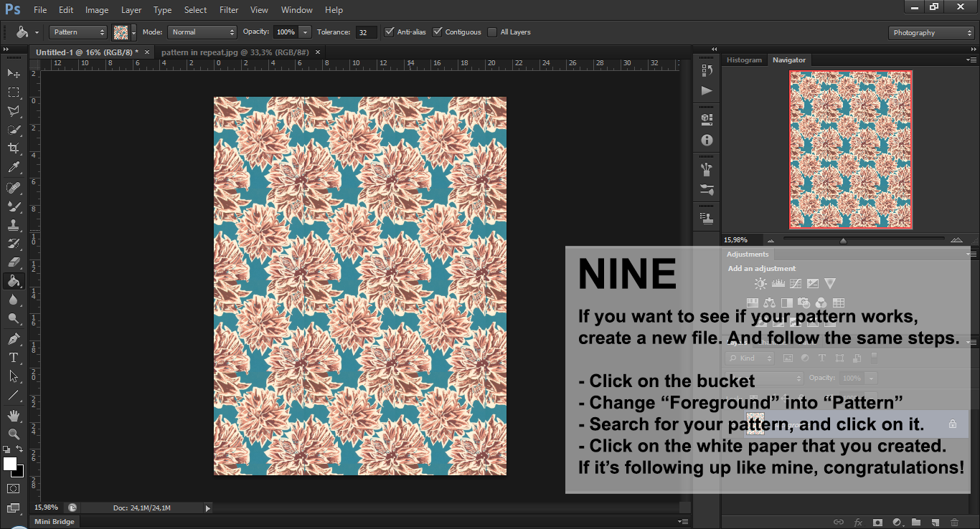Viewport: 980px width, 529px height.
Task: Enable the All Layers checkbox
Action: [x=492, y=32]
